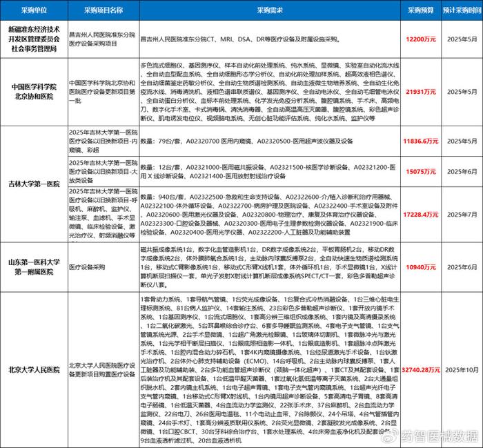Click the 2025年10月 date cell

(x=462, y=370)
